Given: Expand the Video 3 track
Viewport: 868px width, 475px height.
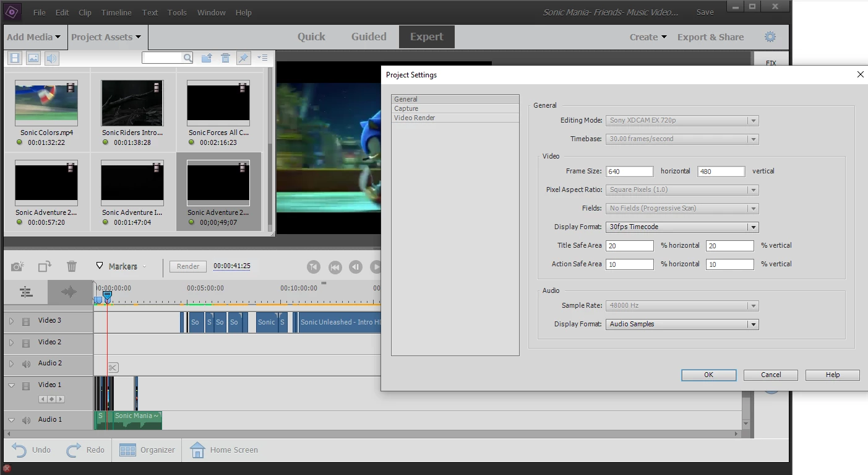Looking at the screenshot, I should tap(11, 321).
